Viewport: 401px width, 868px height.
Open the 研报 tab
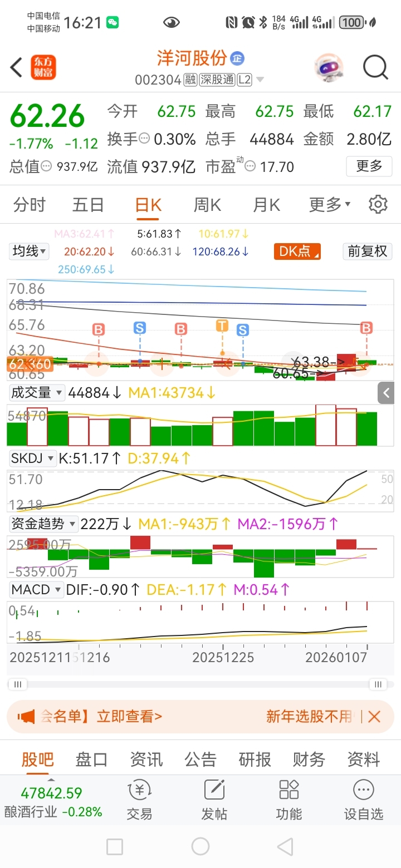tap(255, 759)
